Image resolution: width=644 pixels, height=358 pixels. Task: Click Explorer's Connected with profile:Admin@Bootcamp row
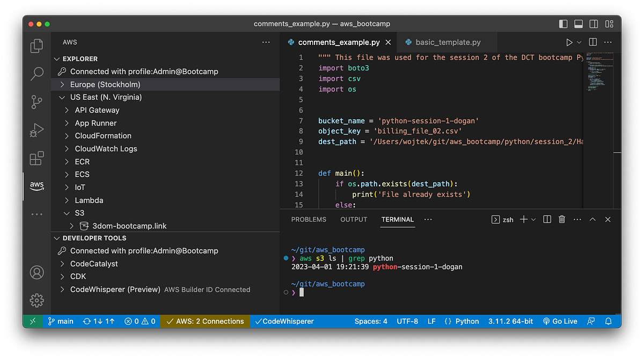coord(165,71)
